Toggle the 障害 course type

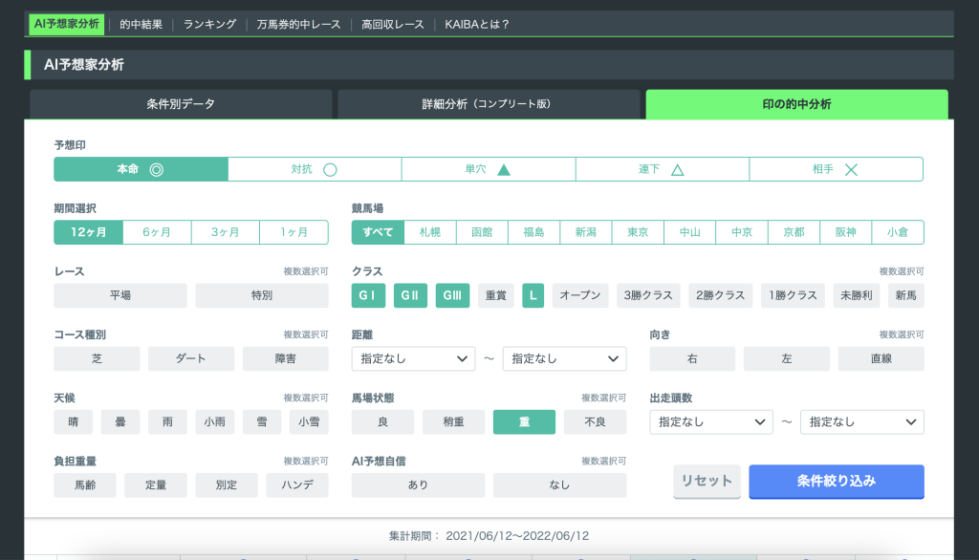(x=285, y=359)
